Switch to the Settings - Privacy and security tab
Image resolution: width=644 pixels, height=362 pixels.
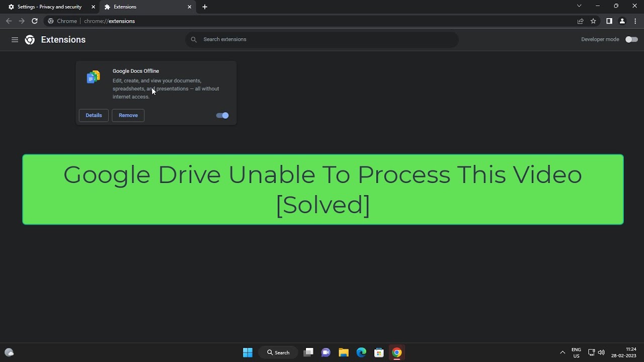click(x=49, y=7)
